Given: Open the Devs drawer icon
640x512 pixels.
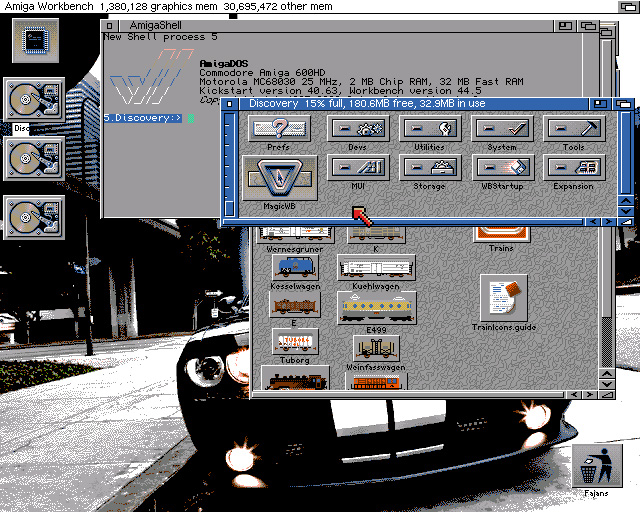Looking at the screenshot, I should (358, 128).
